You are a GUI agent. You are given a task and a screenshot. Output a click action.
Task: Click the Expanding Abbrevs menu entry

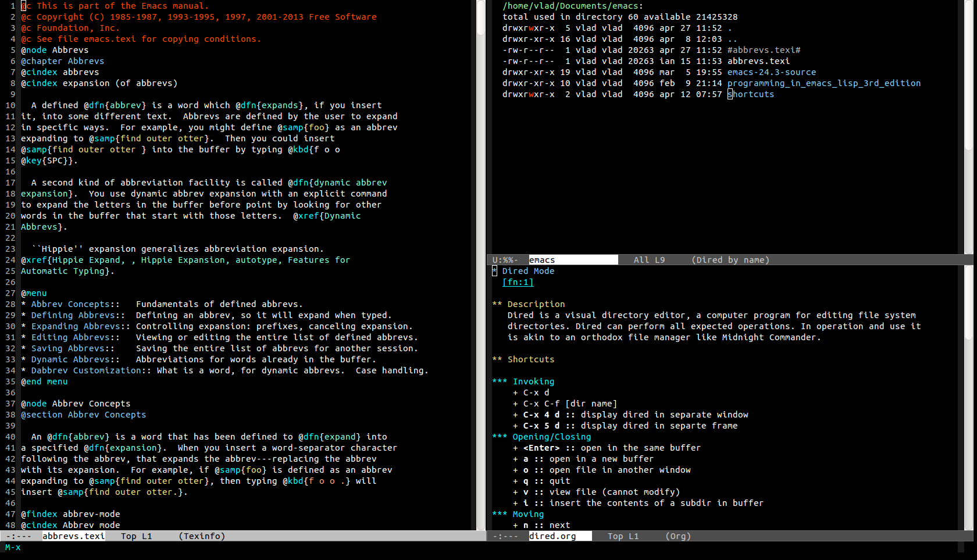pos(76,326)
